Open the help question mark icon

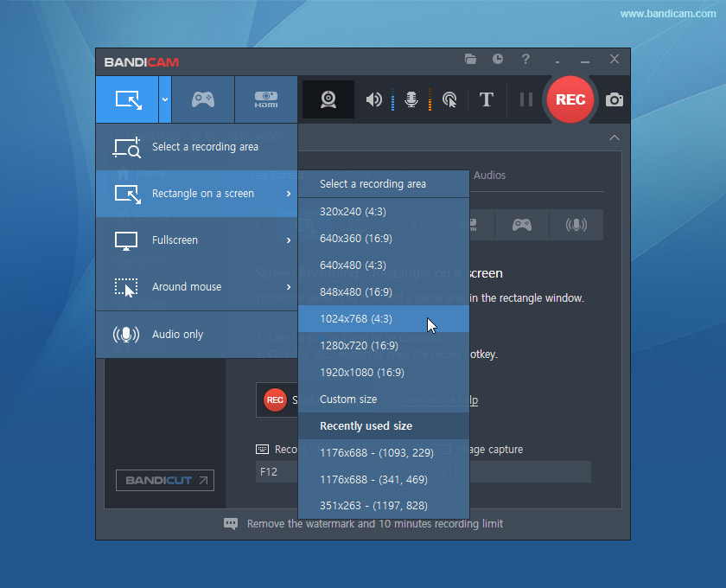click(525, 60)
